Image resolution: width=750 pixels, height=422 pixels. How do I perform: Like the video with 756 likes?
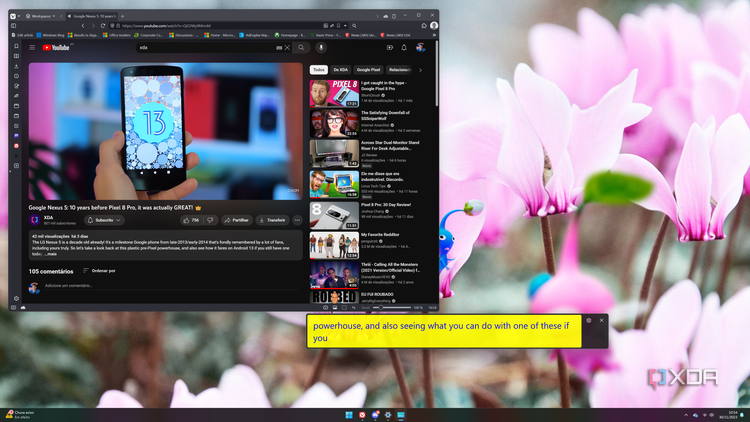point(191,220)
